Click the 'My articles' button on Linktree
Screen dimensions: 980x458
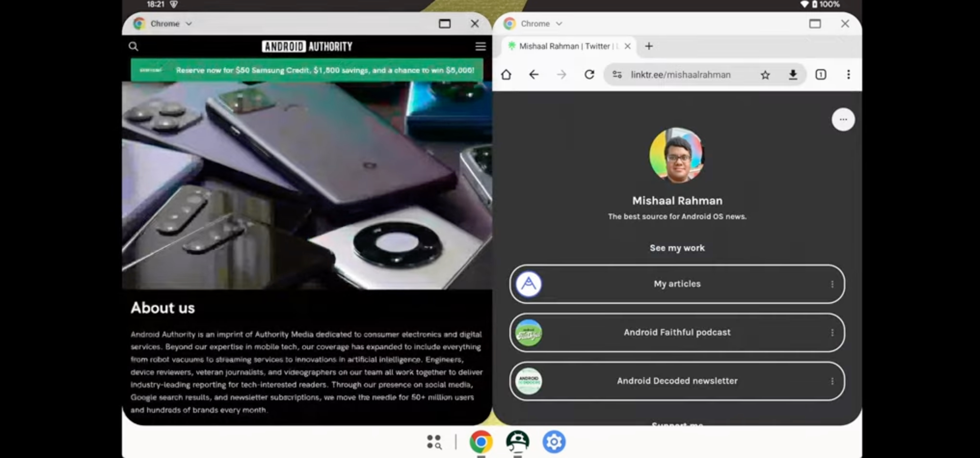(x=677, y=284)
